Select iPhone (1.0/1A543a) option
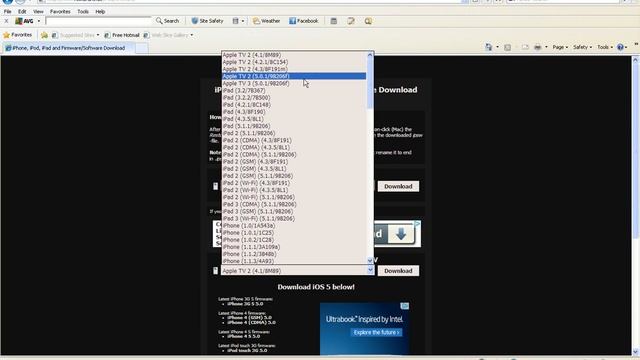The height and width of the screenshot is (360, 640). [294, 225]
